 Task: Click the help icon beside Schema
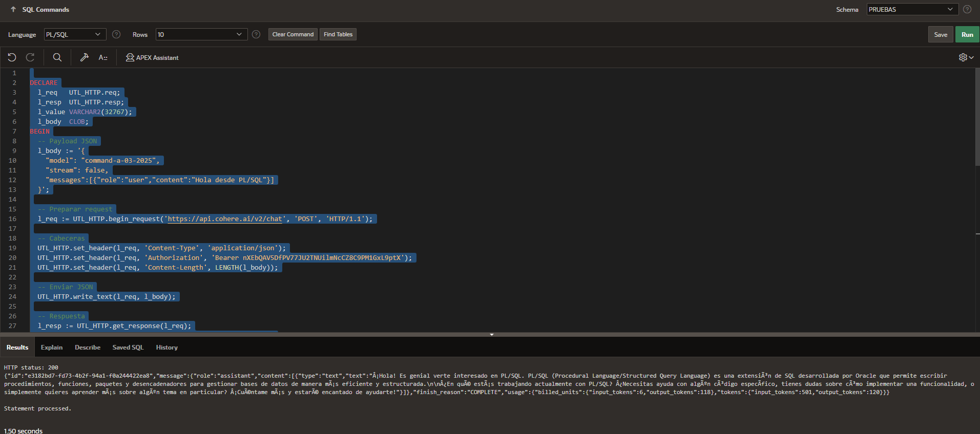click(x=967, y=9)
